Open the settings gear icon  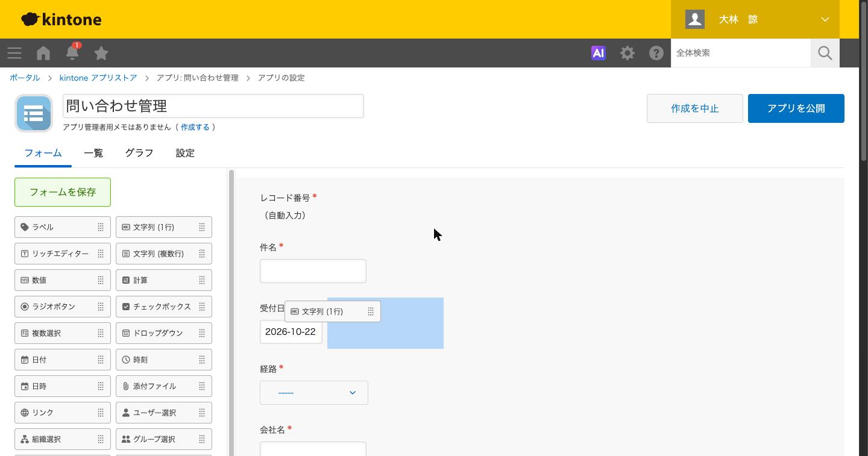pyautogui.click(x=627, y=53)
